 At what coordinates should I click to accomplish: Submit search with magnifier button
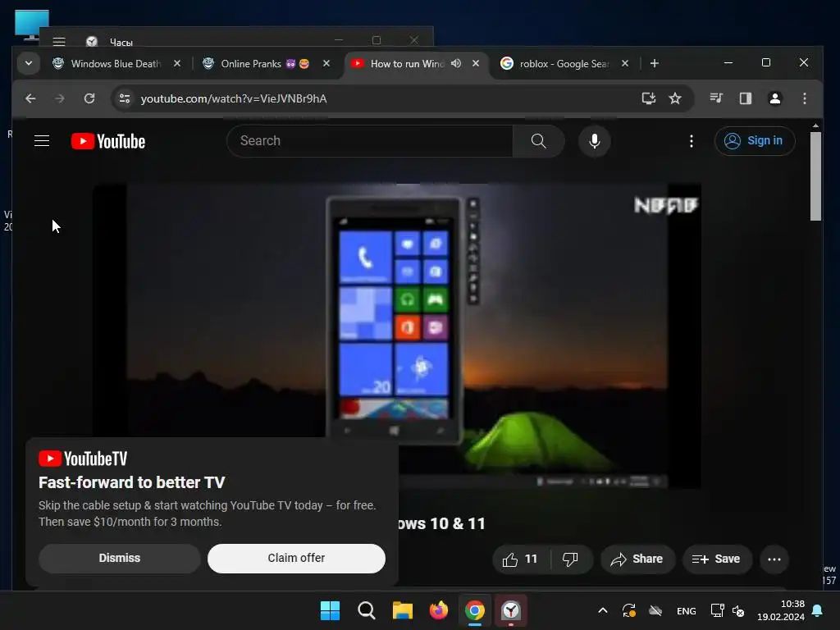pyautogui.click(x=538, y=141)
